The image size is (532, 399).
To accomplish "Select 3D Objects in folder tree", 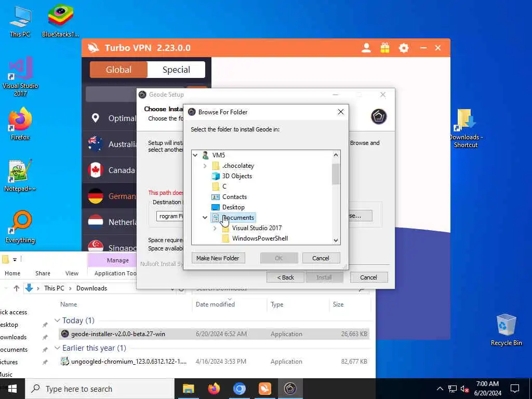I will 237,176.
